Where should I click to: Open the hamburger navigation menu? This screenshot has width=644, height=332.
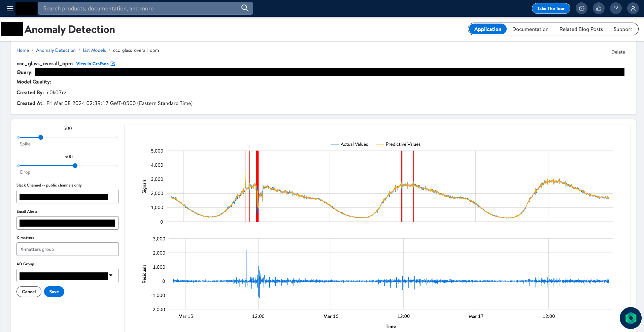click(10, 8)
